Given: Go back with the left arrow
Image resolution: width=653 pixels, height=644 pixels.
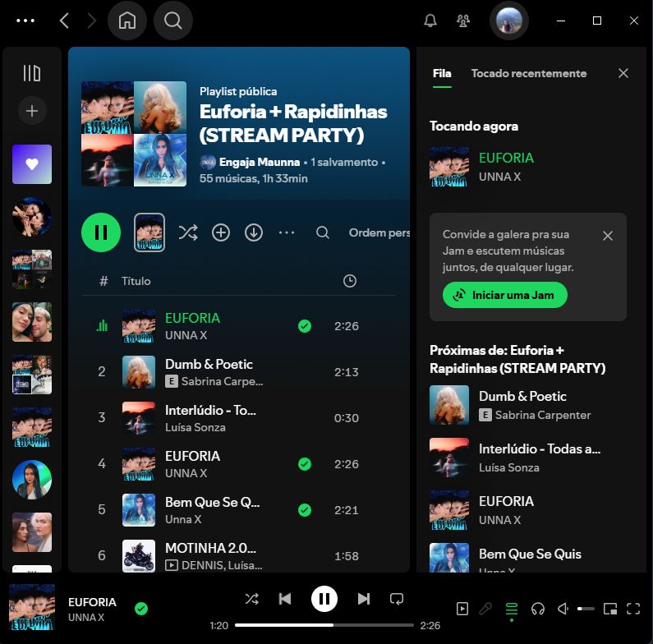Looking at the screenshot, I should click(x=64, y=21).
